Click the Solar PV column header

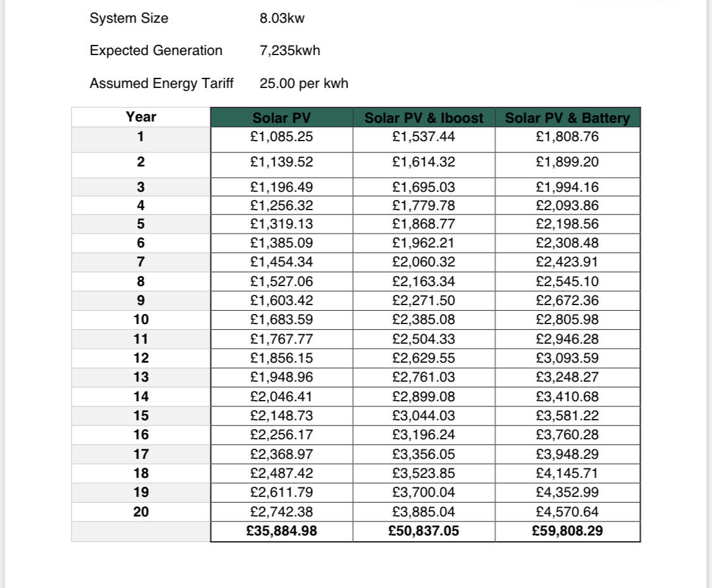click(x=281, y=118)
